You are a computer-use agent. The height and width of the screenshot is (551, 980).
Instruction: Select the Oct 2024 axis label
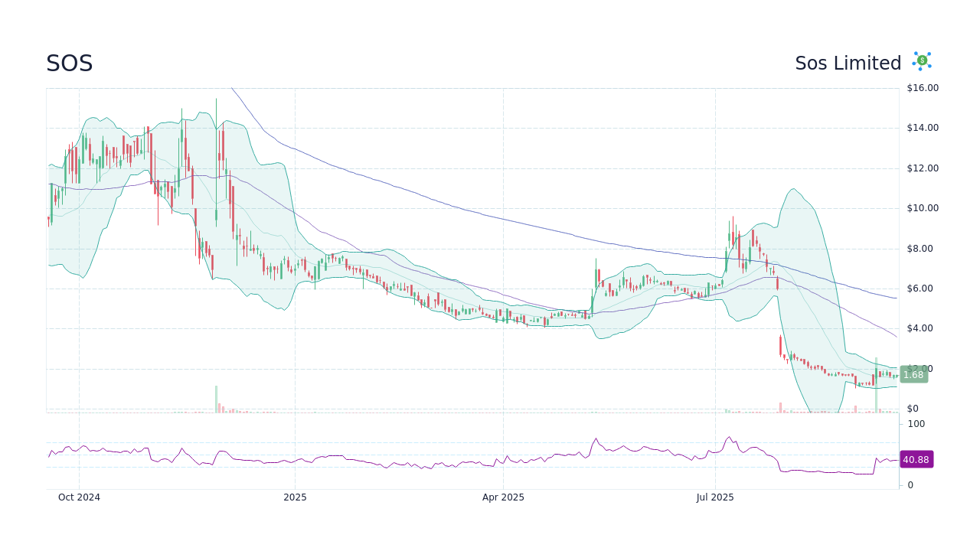click(79, 497)
